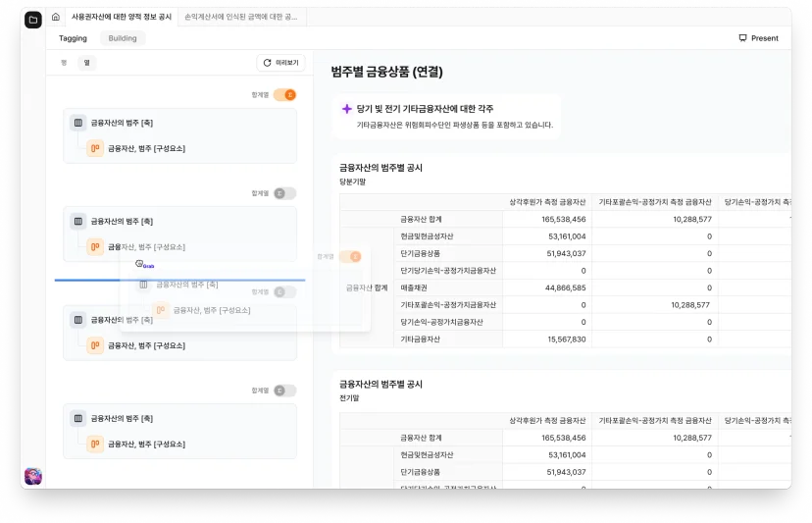The height and width of the screenshot is (523, 812).
Task: Click the 전기말 label under the second table title
Action: coord(349,398)
